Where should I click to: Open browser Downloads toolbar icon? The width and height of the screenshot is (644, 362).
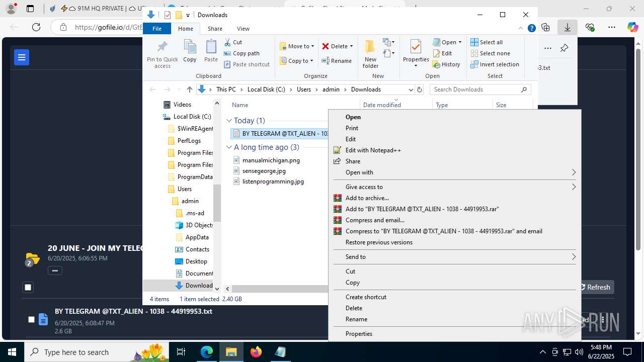click(568, 27)
